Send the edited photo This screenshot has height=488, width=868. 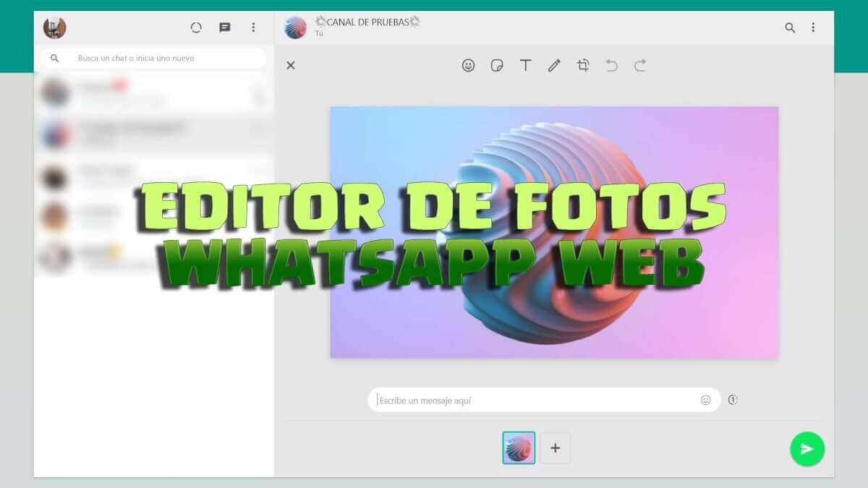coord(807,448)
